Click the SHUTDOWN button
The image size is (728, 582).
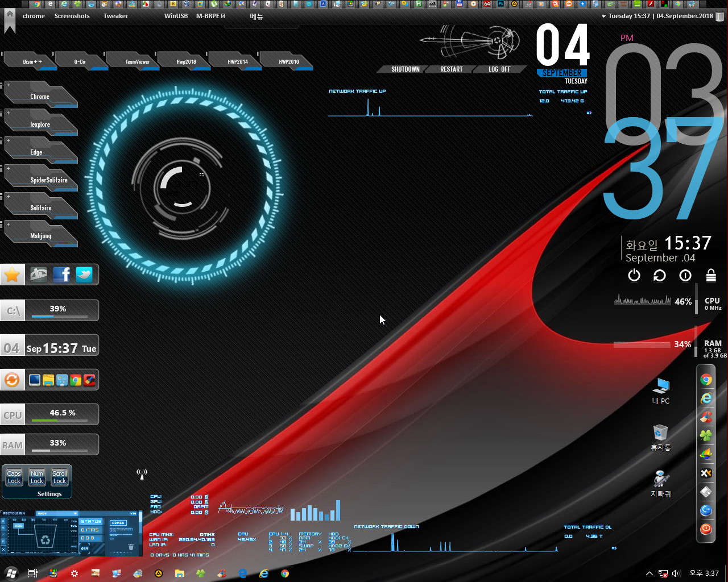pyautogui.click(x=405, y=69)
